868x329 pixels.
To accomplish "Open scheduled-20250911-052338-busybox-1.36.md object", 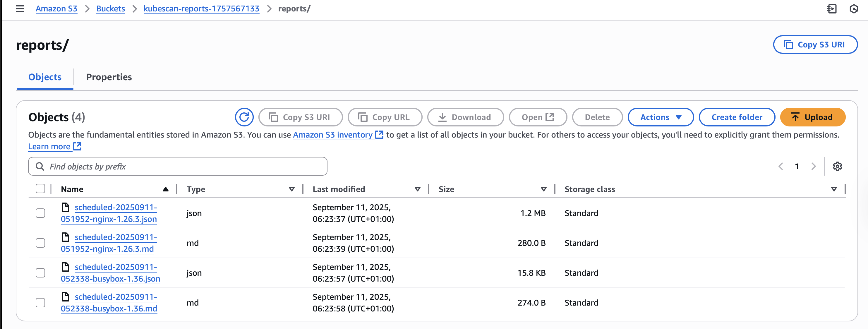I will (109, 302).
